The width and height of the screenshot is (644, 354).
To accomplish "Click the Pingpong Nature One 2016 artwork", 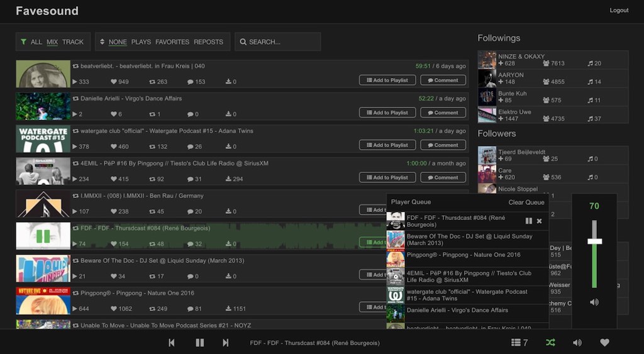I will coord(43,301).
